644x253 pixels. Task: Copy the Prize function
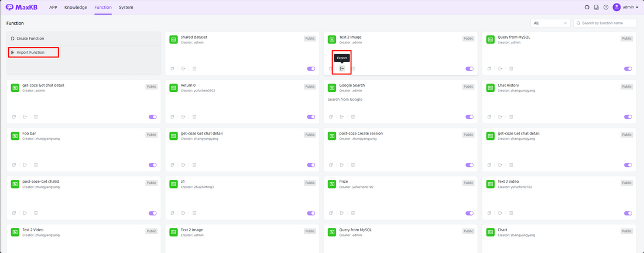click(x=331, y=213)
